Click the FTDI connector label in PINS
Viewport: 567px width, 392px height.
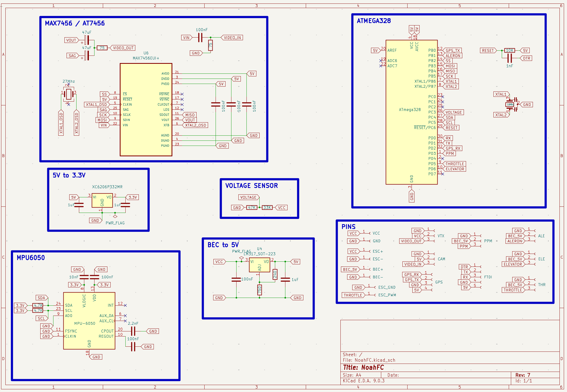pos(488,277)
